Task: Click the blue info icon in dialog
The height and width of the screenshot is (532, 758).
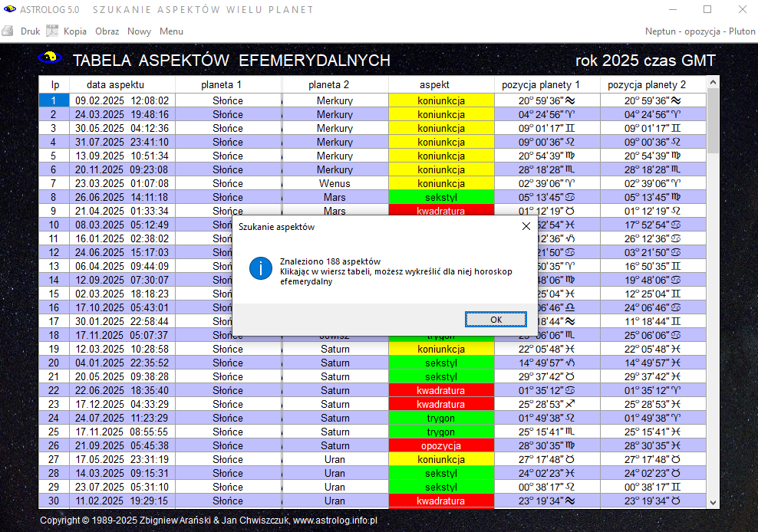Action: pos(261,268)
